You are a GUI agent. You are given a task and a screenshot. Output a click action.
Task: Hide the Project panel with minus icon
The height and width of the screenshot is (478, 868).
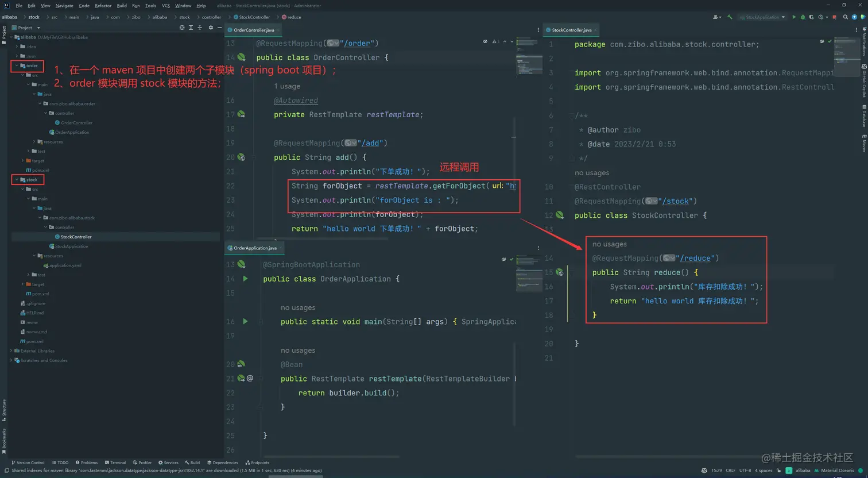(x=219, y=28)
